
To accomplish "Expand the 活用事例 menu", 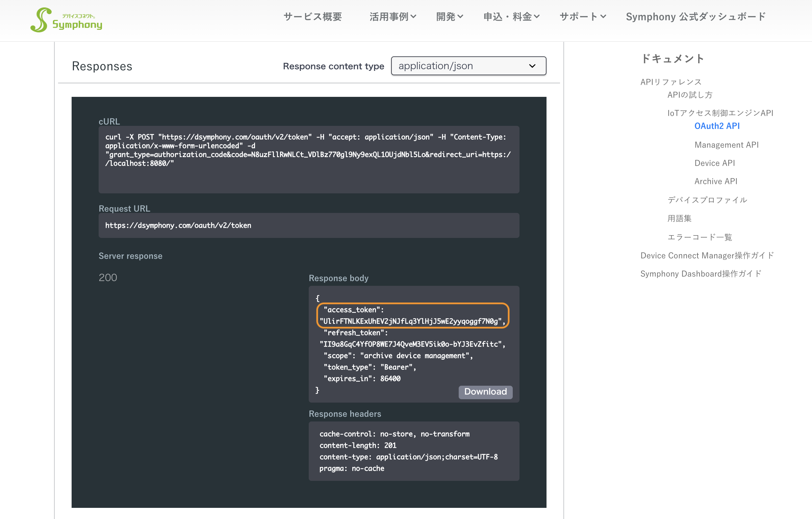I will coord(392,17).
